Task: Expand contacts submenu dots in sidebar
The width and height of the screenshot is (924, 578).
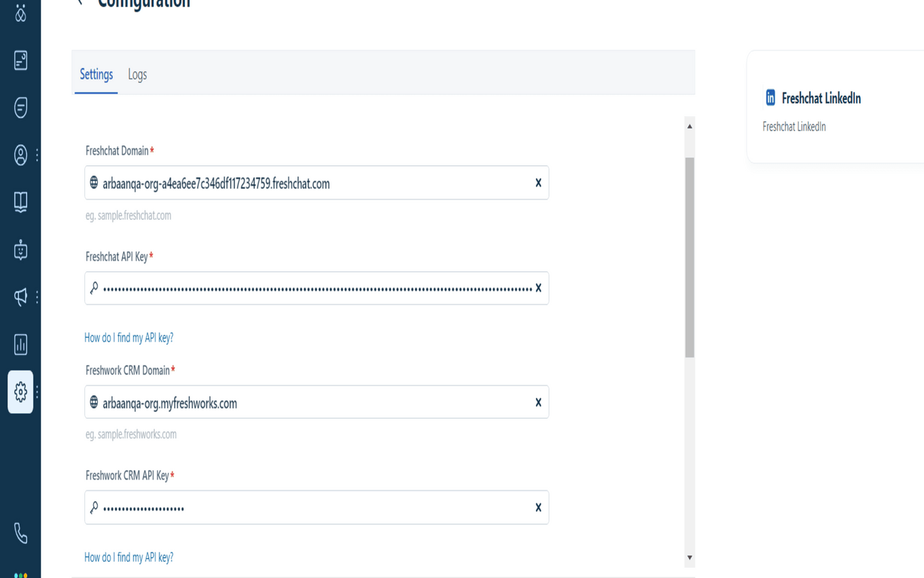Action: (x=37, y=155)
